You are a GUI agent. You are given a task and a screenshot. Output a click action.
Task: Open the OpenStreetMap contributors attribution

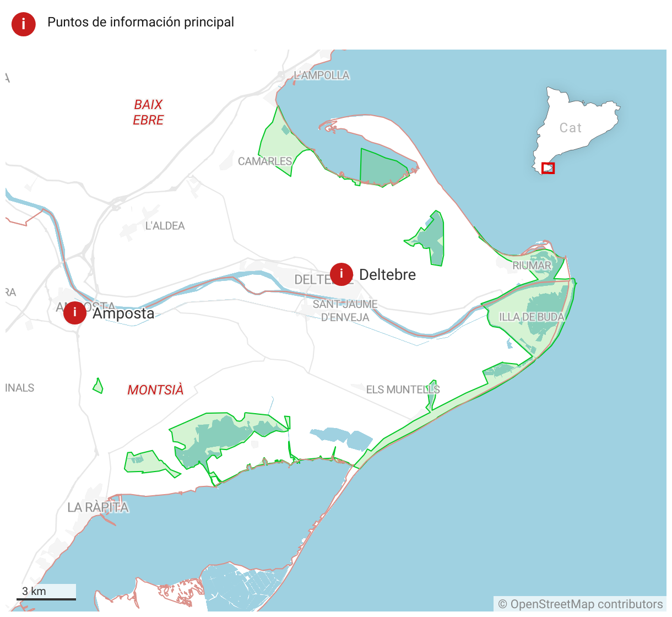click(x=580, y=604)
